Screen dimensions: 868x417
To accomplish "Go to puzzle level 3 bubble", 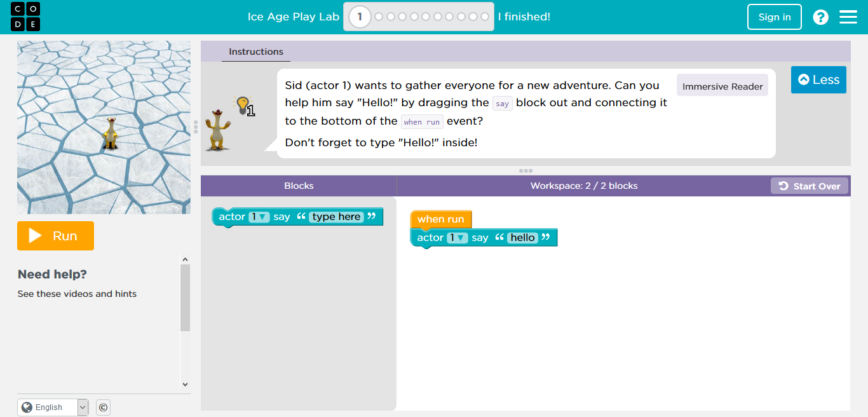I will [391, 17].
